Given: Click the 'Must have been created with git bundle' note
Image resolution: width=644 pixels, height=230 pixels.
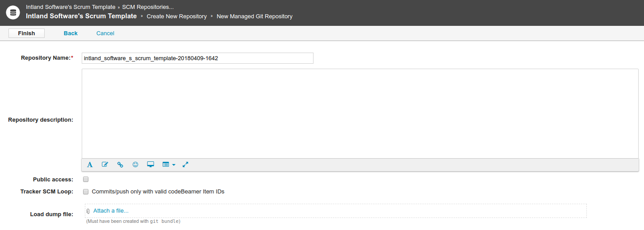Looking at the screenshot, I should click(133, 221).
